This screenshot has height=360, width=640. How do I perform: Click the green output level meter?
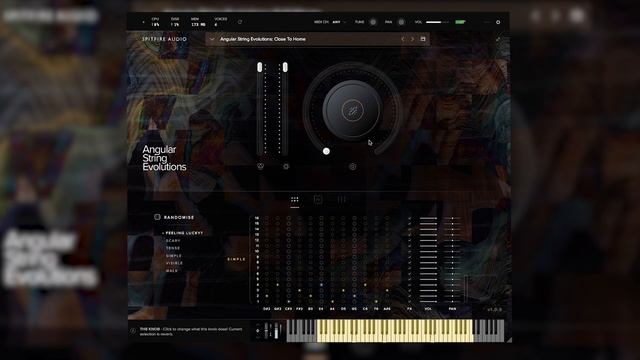460,22
